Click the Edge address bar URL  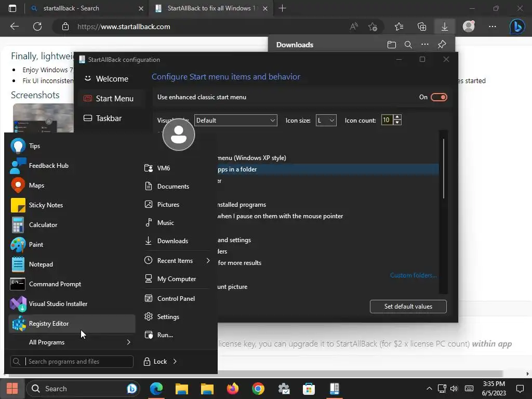click(x=124, y=27)
